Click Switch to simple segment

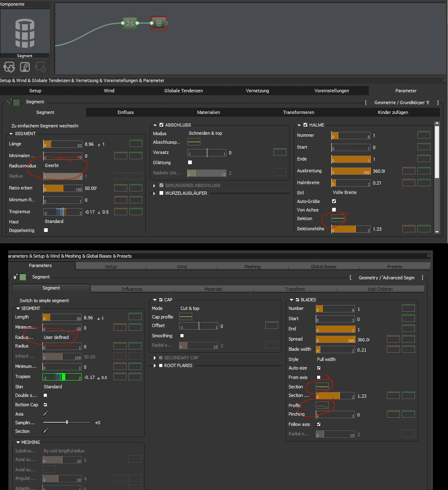(x=44, y=301)
